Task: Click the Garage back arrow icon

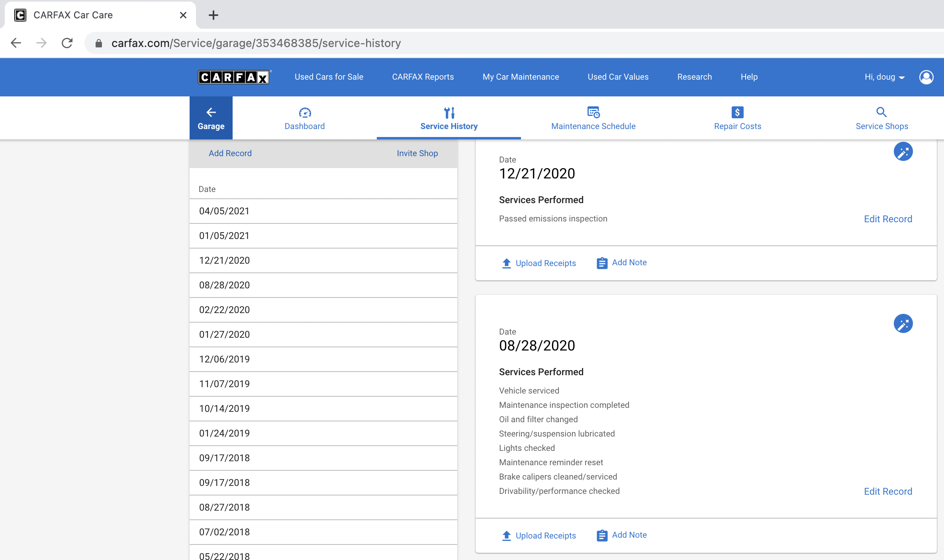Action: (x=211, y=112)
